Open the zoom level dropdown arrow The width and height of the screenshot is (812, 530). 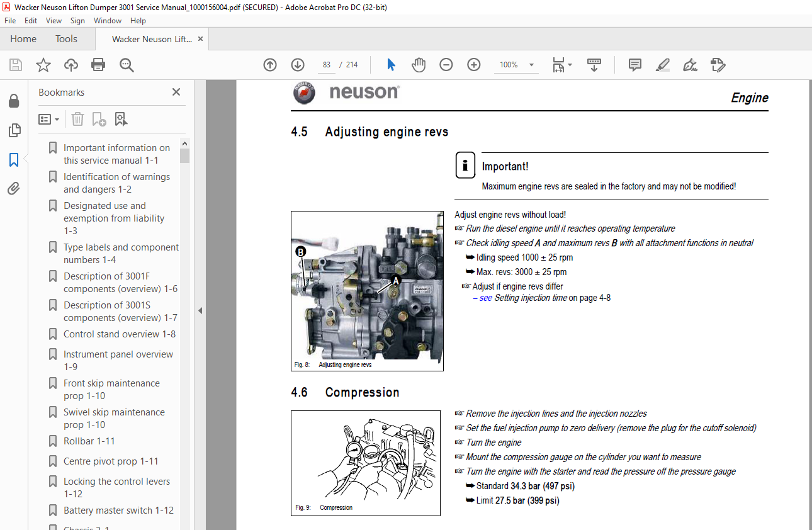pos(531,65)
